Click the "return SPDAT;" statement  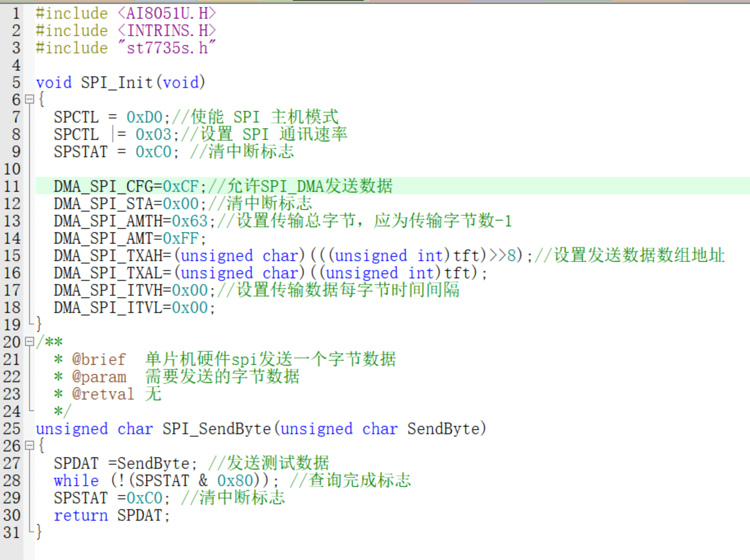(x=112, y=515)
